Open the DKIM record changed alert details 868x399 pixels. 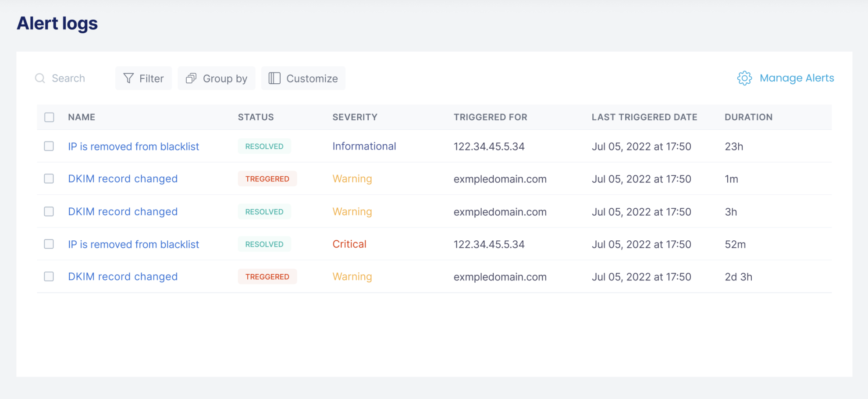(123, 178)
